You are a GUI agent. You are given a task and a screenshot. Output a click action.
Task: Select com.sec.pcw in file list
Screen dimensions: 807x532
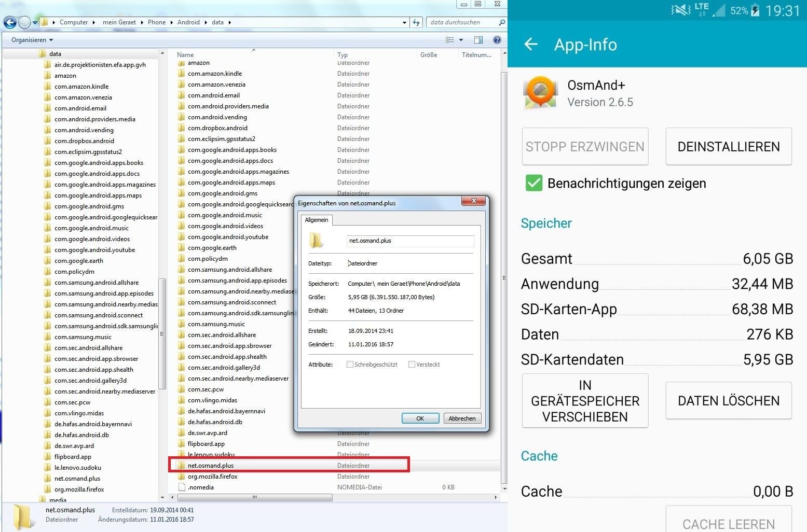[206, 389]
